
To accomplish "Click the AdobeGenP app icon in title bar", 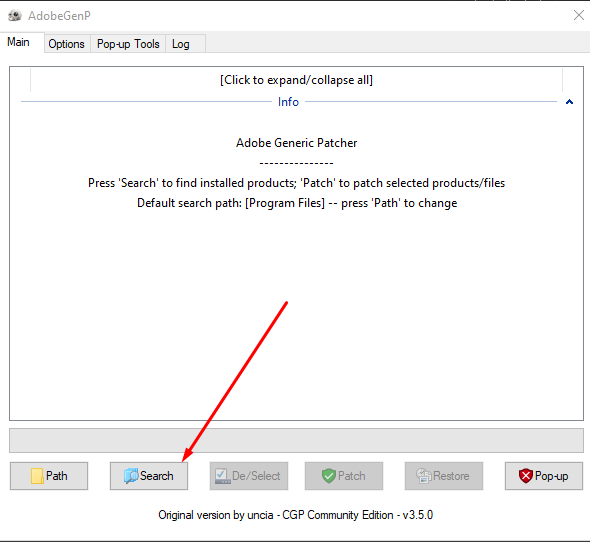I will click(15, 15).
